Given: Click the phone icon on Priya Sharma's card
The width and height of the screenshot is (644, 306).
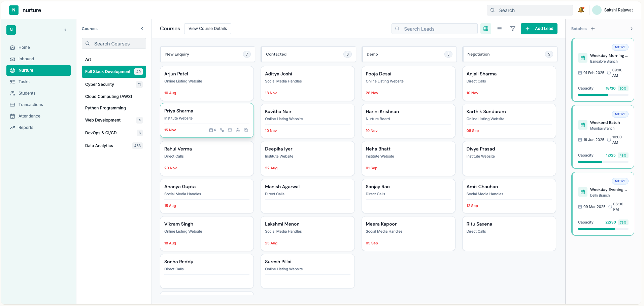Looking at the screenshot, I should 222,130.
